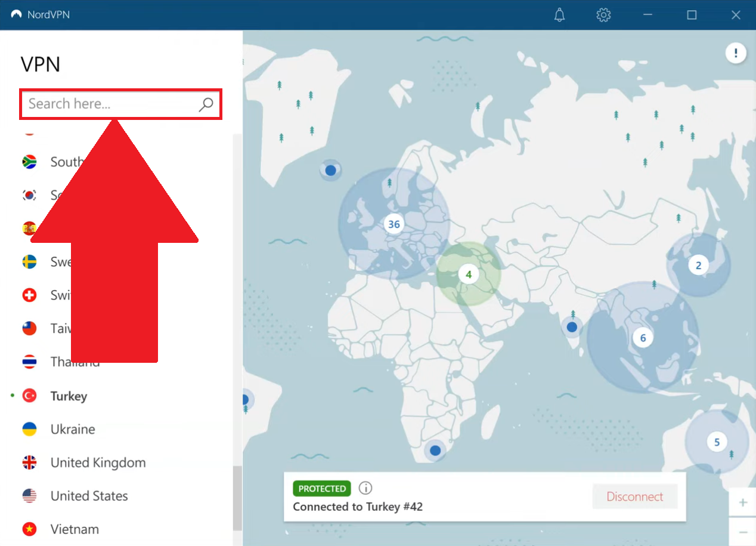Select the Turkey flag icon

[x=29, y=396]
